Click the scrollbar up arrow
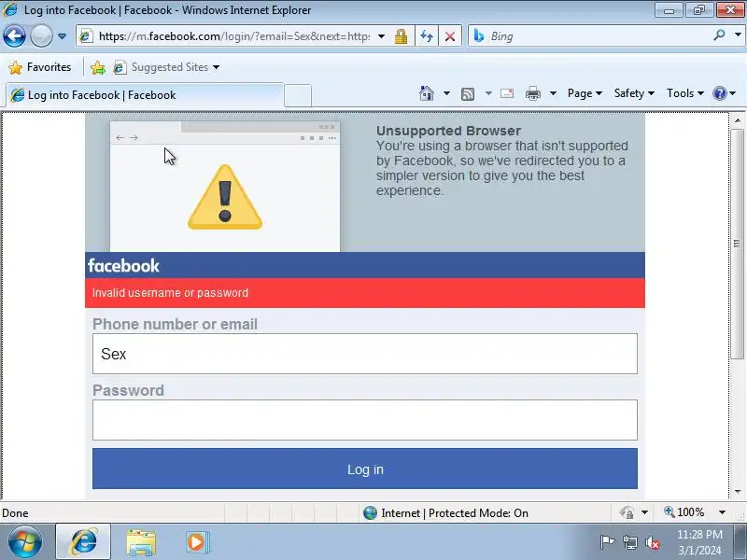The width and height of the screenshot is (747, 560). pos(738,120)
